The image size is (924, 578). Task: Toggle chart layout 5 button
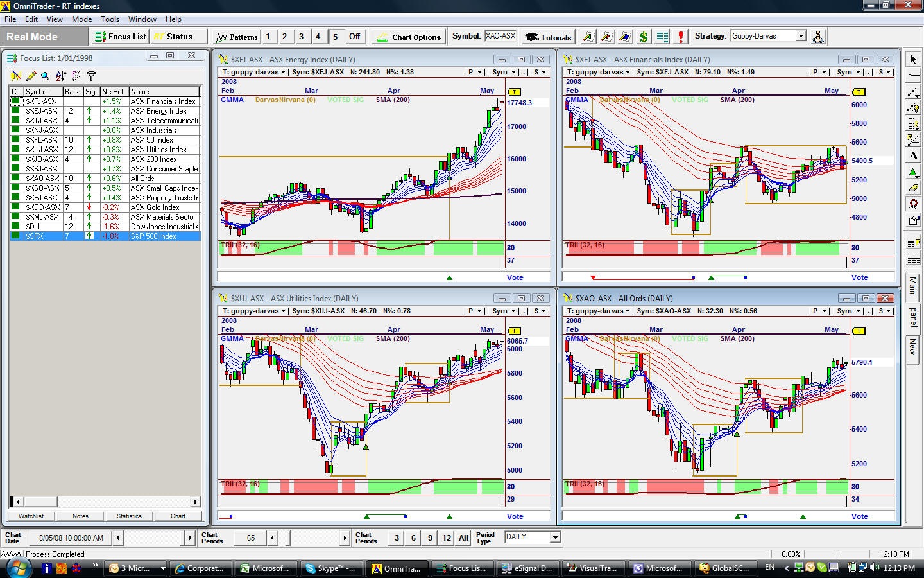click(335, 37)
